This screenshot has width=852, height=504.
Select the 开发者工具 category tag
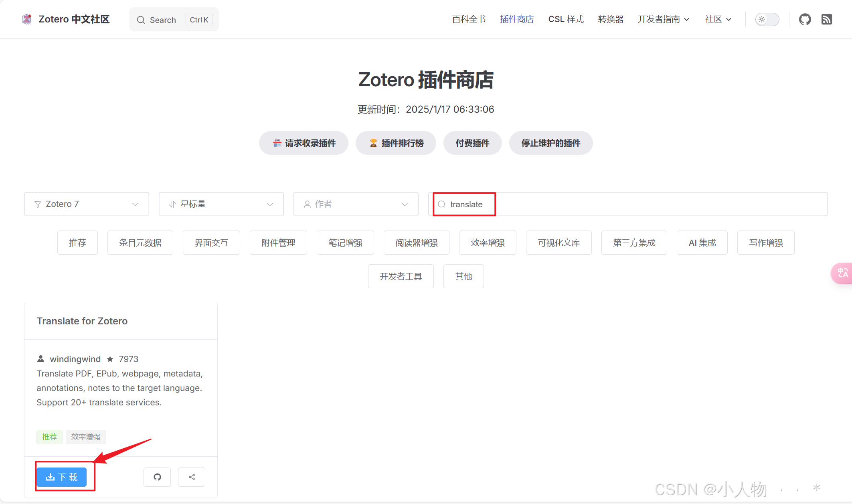[401, 276]
